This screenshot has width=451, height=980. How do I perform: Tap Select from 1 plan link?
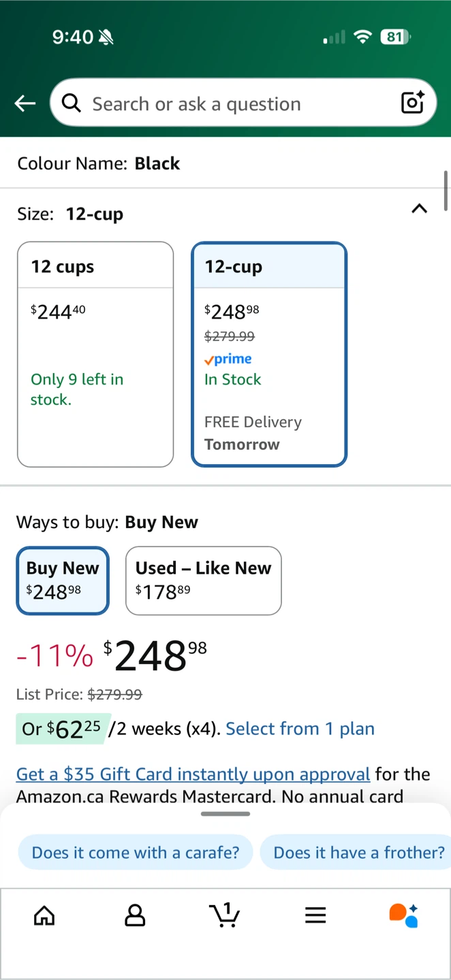click(x=300, y=729)
